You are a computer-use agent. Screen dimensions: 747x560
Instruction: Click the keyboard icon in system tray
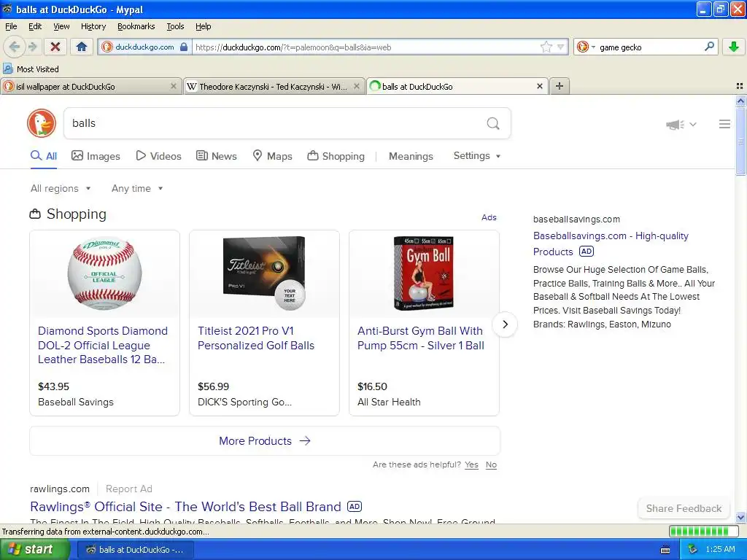[x=665, y=550]
